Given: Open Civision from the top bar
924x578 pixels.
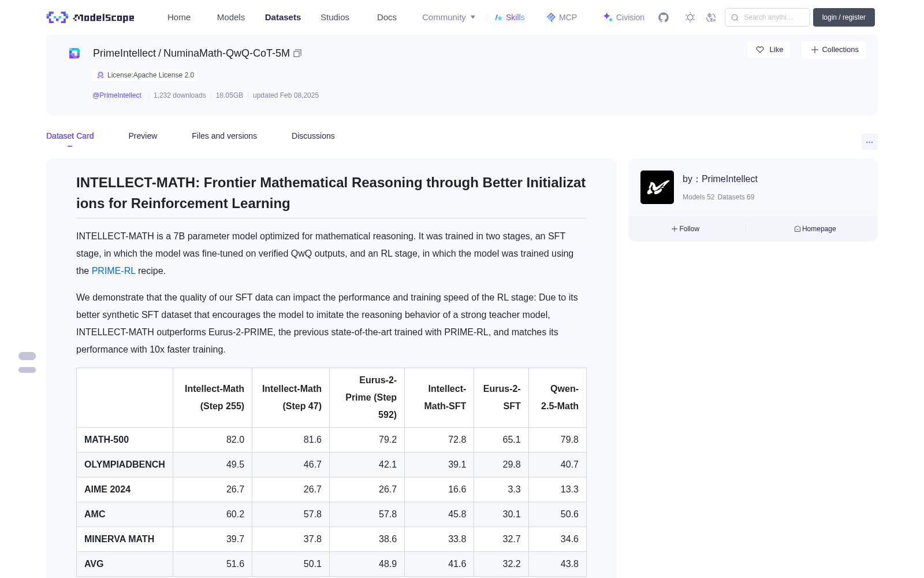Looking at the screenshot, I should tap(624, 17).
